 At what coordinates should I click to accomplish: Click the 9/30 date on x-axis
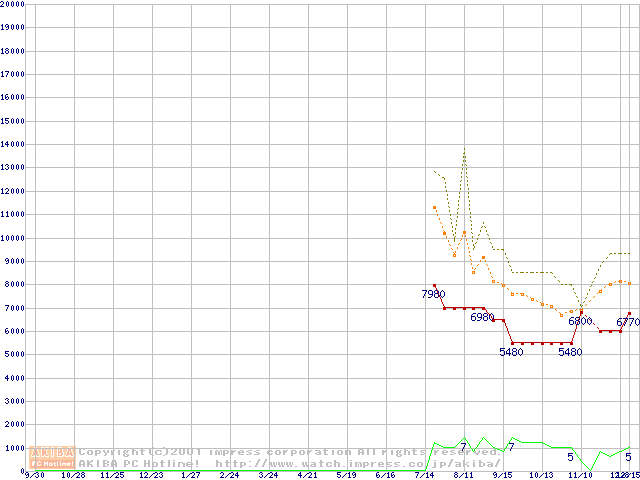coord(34,475)
